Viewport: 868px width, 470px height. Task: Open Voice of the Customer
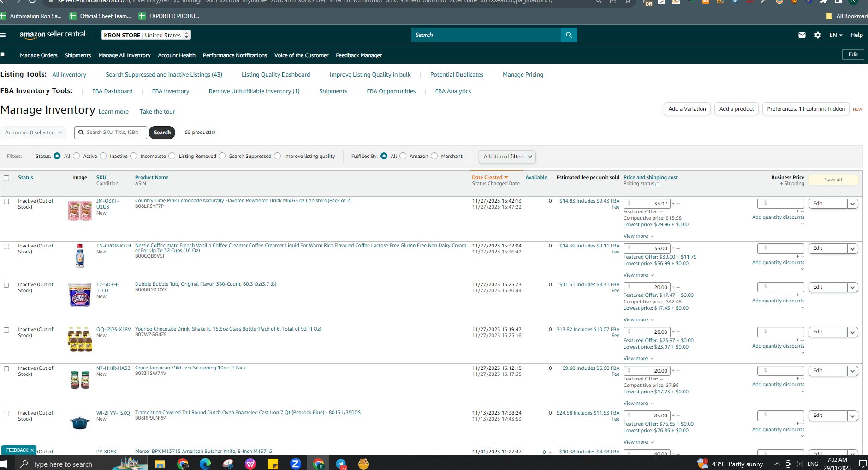tap(301, 55)
